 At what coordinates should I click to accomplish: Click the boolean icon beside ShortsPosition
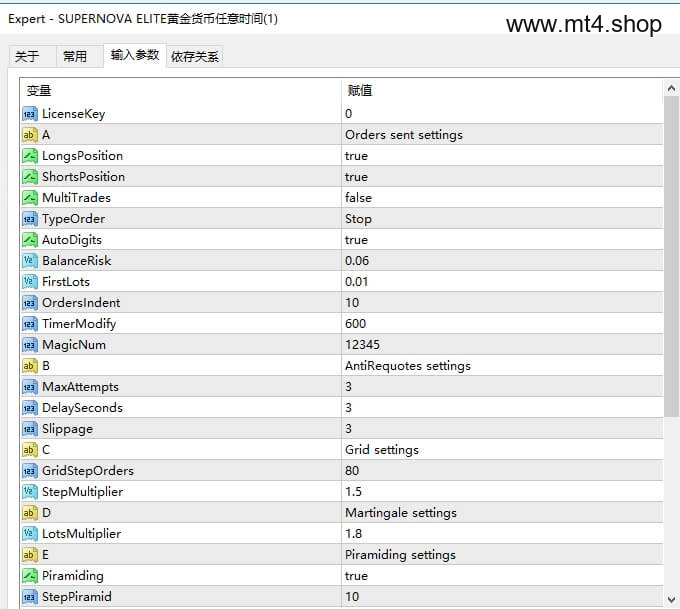pos(29,177)
